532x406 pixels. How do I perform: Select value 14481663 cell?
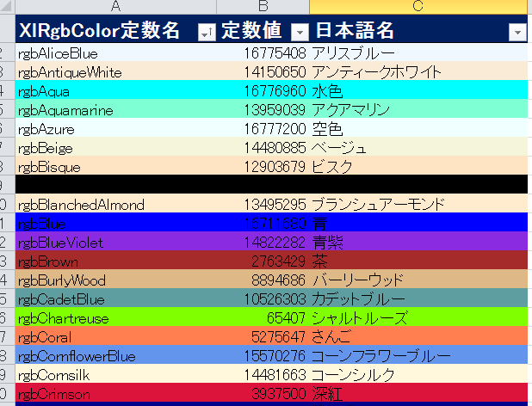(x=263, y=374)
